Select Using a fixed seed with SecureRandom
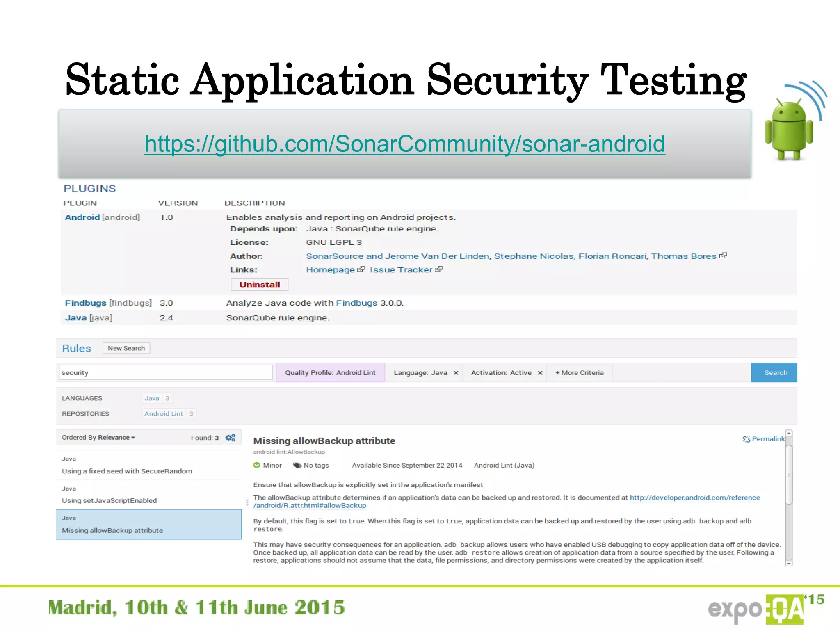The image size is (840, 630). (127, 471)
